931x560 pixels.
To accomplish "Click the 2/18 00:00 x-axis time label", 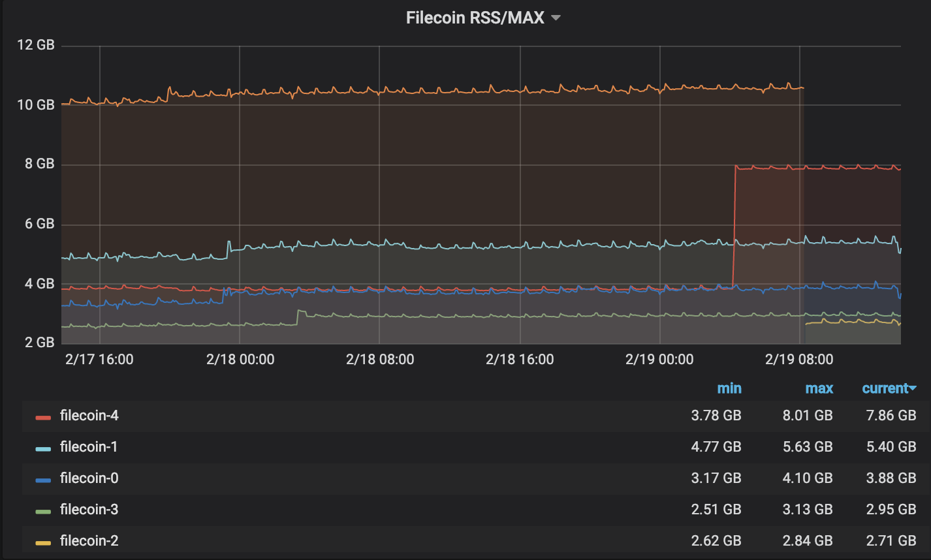I will (240, 360).
